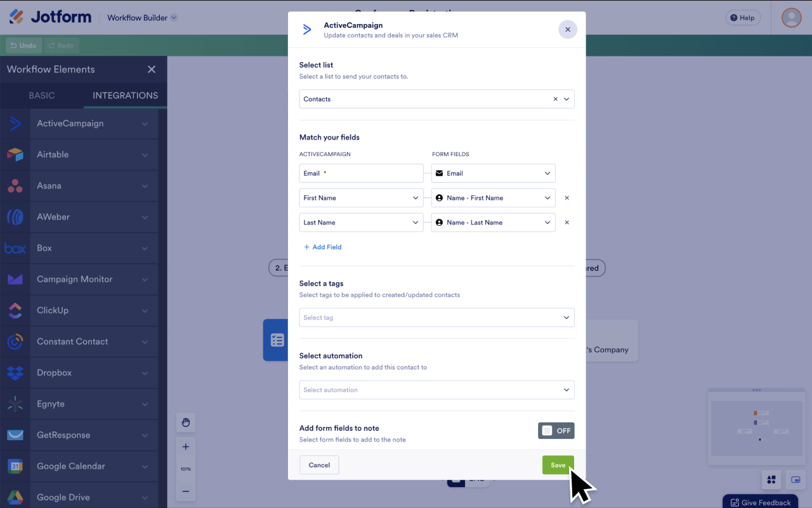812x508 pixels.
Task: Click the Save button
Action: pos(558,465)
